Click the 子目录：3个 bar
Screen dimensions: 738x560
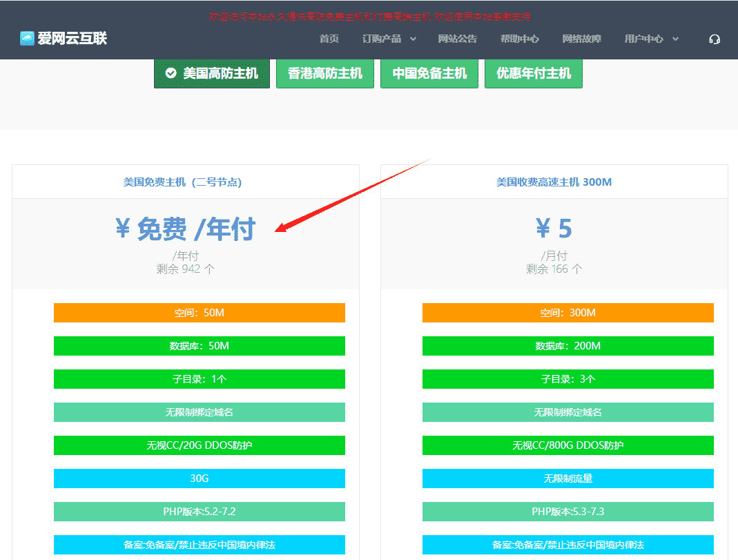click(567, 379)
